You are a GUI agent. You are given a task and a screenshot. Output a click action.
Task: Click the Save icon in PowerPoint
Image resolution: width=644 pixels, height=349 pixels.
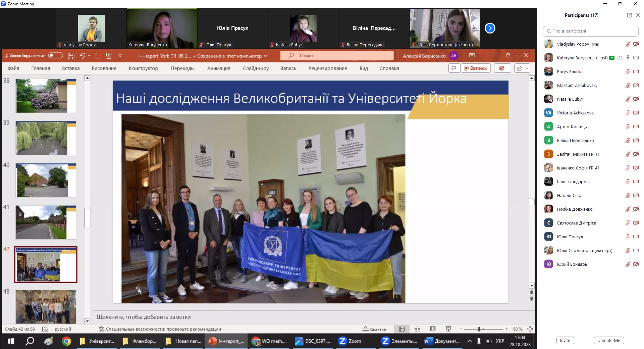(x=71, y=56)
